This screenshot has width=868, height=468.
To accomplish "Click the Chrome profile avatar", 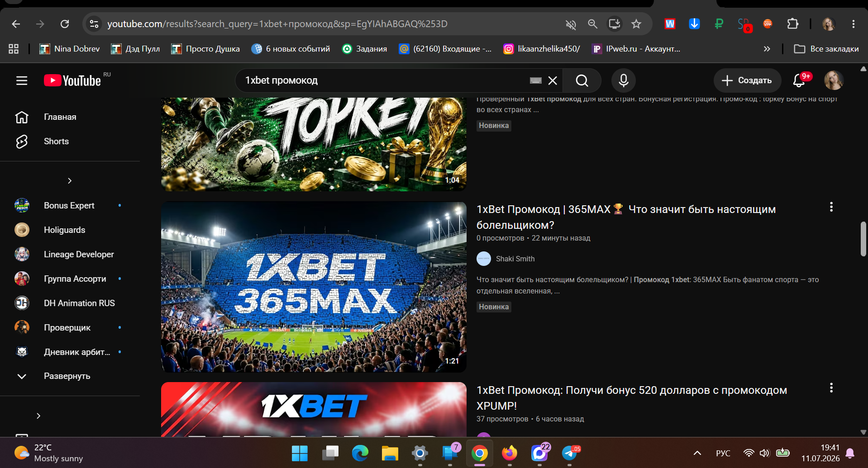I will pyautogui.click(x=829, y=24).
